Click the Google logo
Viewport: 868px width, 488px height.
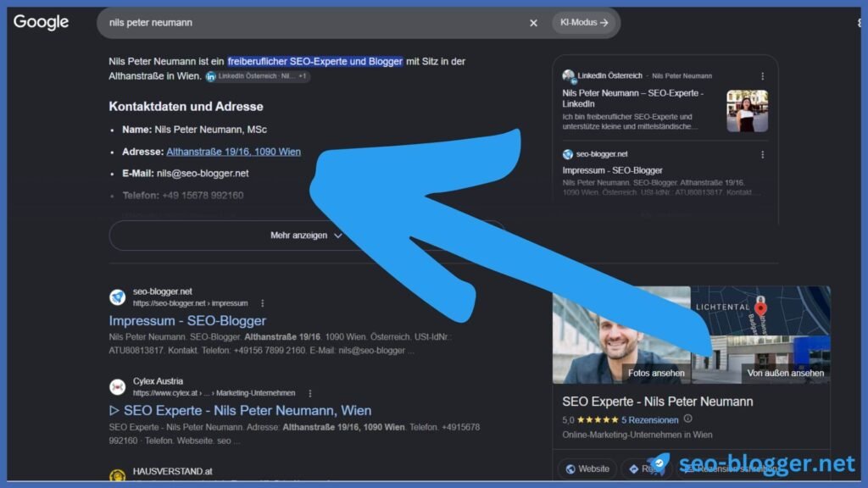pyautogui.click(x=42, y=22)
